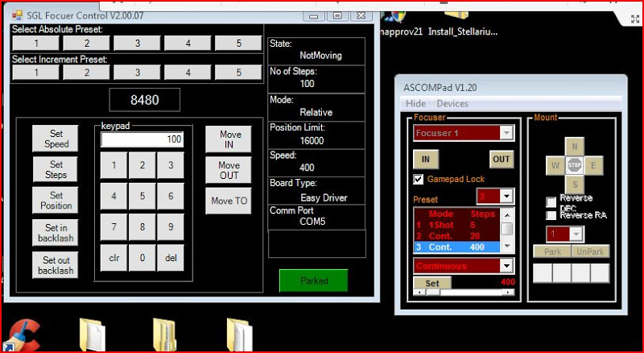Click the S direction button in Mount
This screenshot has width=644, height=353.
(574, 185)
